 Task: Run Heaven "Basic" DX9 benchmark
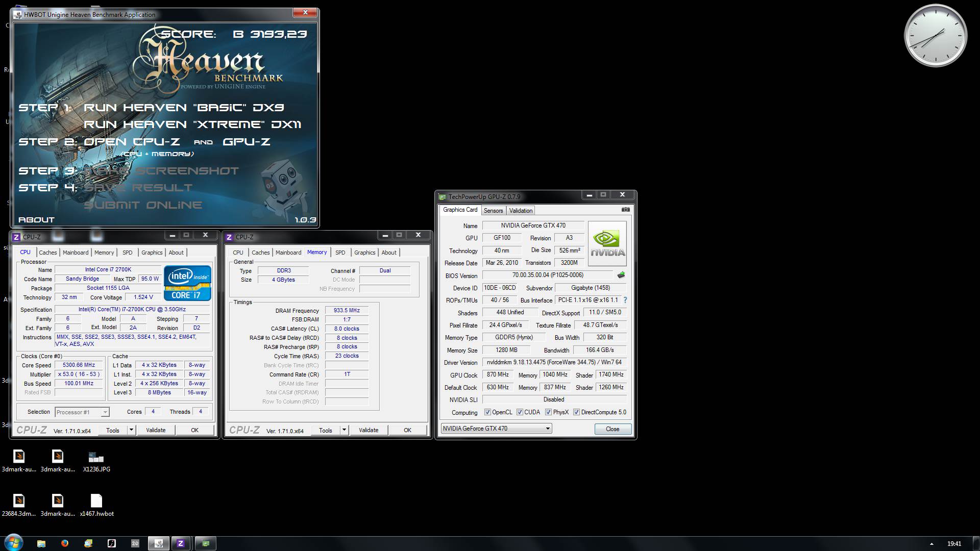(184, 108)
